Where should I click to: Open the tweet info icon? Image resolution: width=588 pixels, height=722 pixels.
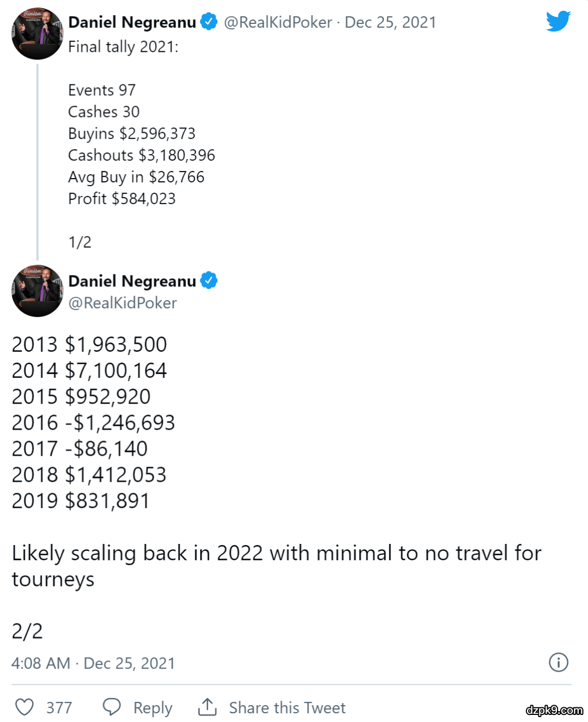558,663
